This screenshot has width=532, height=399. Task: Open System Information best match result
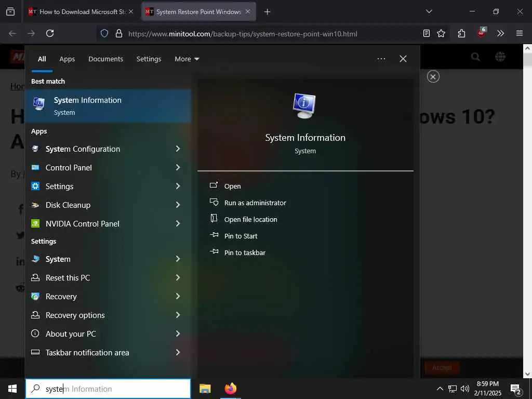point(108,106)
